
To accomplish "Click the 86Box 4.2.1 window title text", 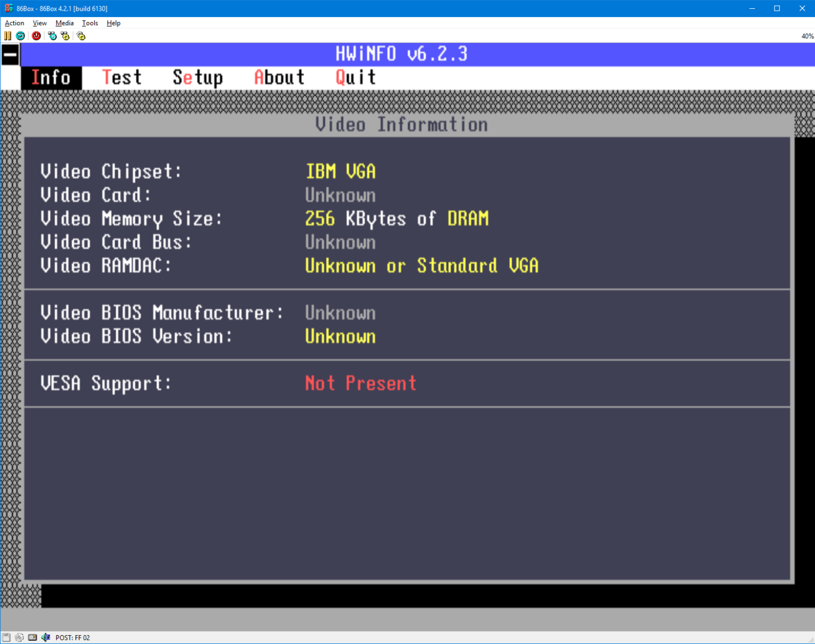I will point(62,8).
